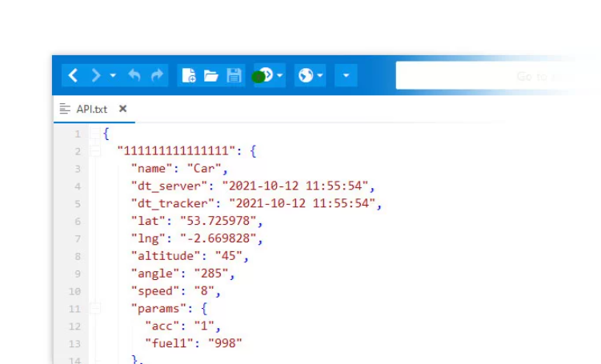Screen dimensions: 601x364
Task: Collapse the fold marker on line 2
Action: (x=95, y=151)
